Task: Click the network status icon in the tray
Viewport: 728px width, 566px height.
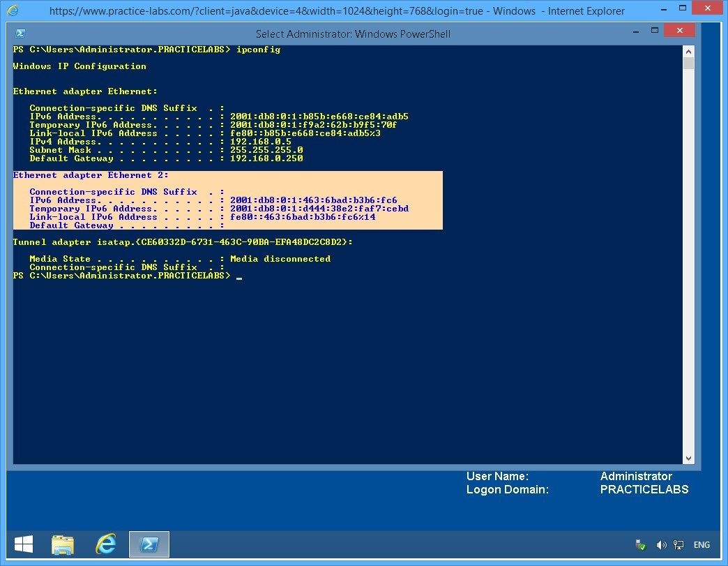Action: click(678, 544)
